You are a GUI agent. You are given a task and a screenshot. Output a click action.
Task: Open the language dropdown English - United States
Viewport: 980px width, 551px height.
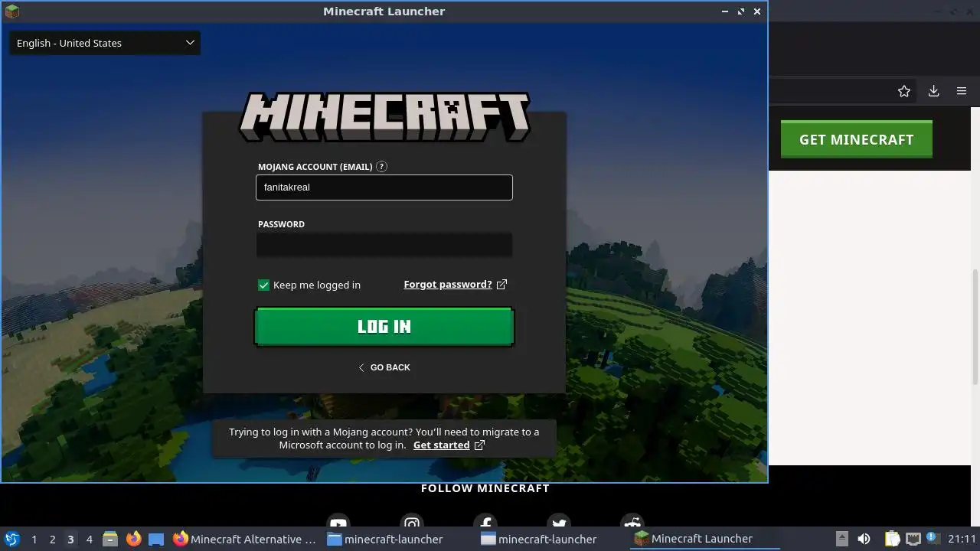click(x=105, y=43)
